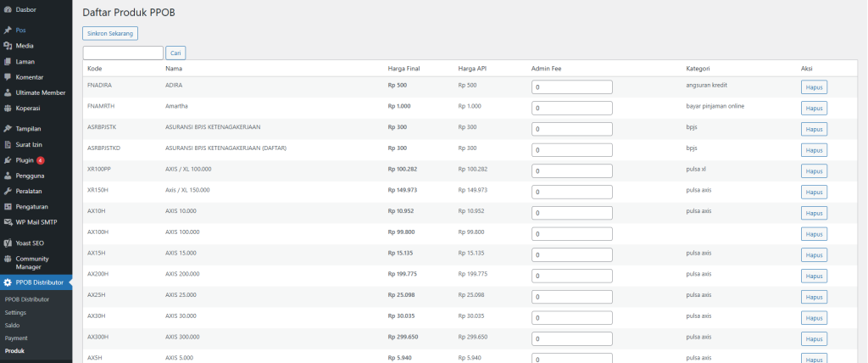Image resolution: width=868 pixels, height=363 pixels.
Task: Open Media via its sidebar icon
Action: 8,46
